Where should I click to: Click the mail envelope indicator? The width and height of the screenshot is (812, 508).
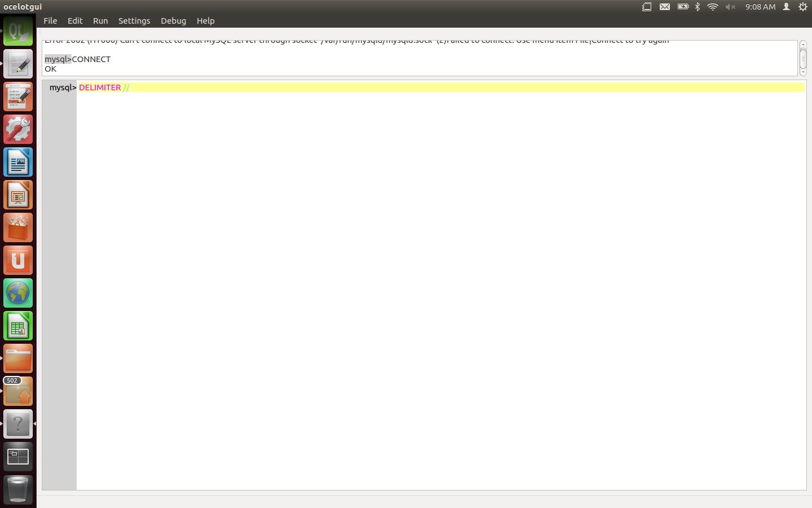(665, 7)
